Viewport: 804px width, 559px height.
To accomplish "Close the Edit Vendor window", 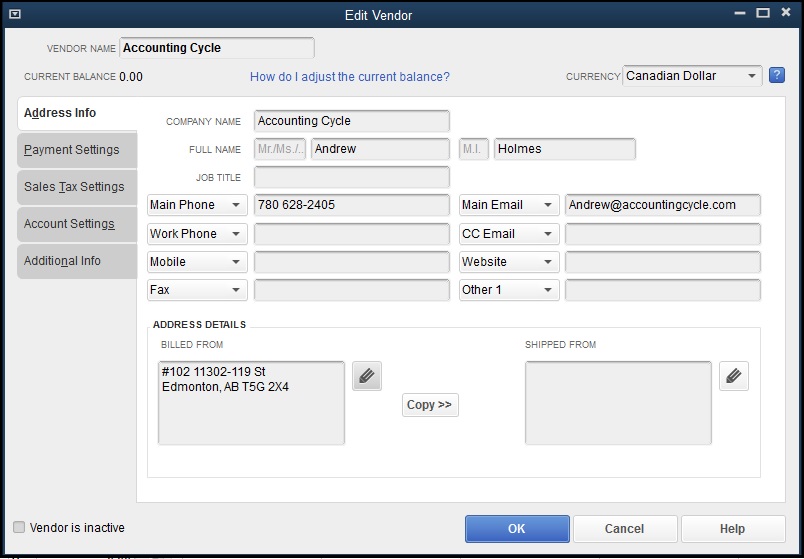I will (x=786, y=13).
